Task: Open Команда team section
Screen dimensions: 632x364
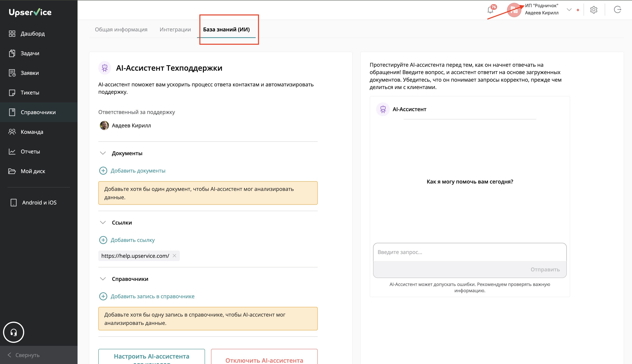Action: [32, 132]
